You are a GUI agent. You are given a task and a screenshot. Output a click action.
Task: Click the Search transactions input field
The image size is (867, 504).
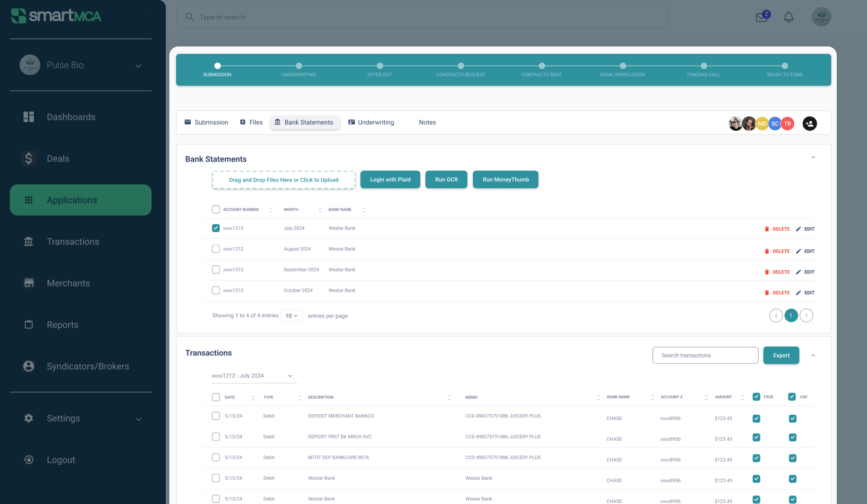(x=705, y=356)
